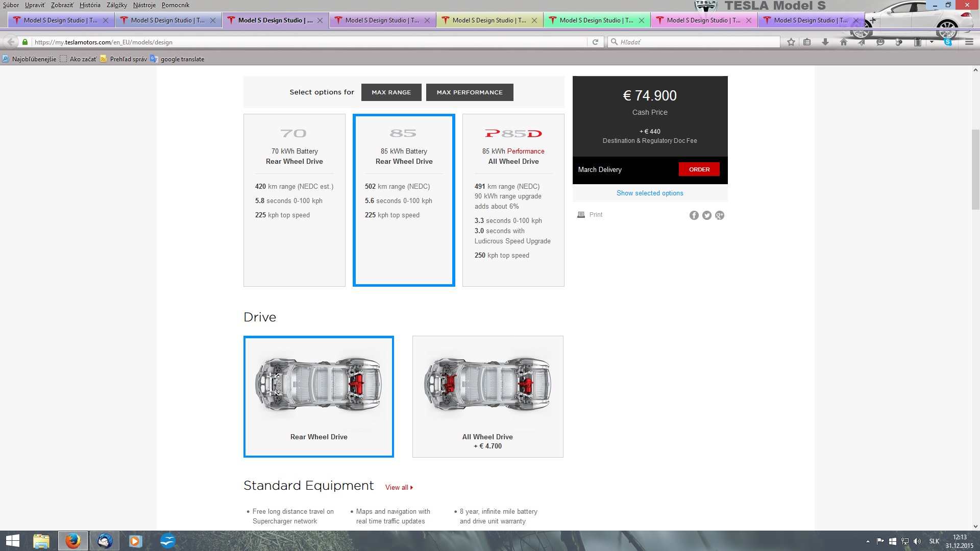Open the Zobraziť menu
This screenshot has height=551, width=980.
(x=62, y=5)
